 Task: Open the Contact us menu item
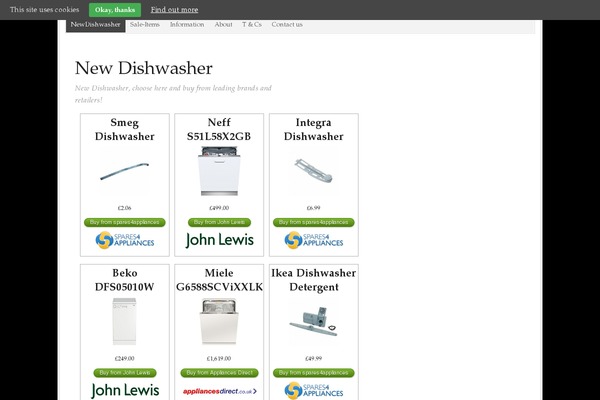[287, 24]
